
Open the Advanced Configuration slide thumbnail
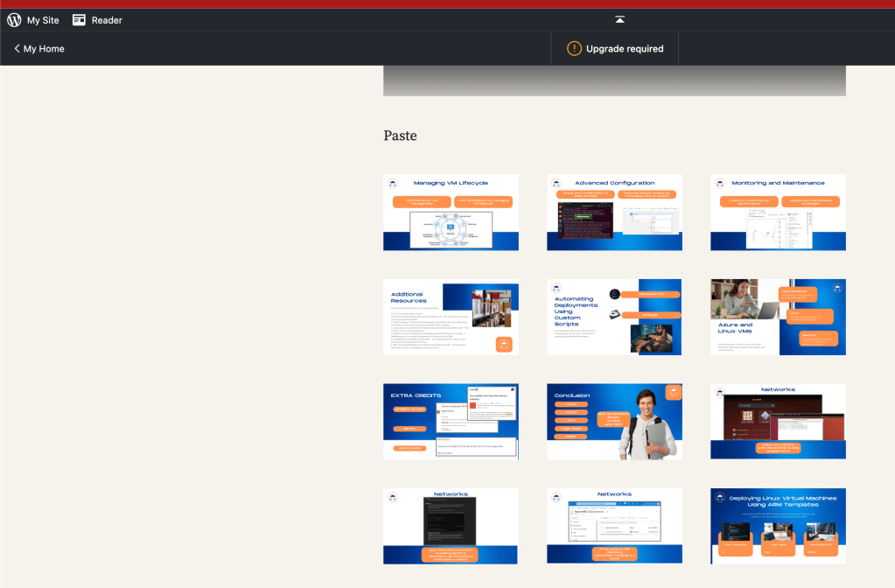point(614,213)
